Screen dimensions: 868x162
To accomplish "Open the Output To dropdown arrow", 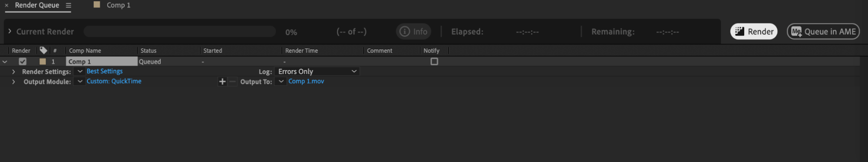I will (x=281, y=81).
